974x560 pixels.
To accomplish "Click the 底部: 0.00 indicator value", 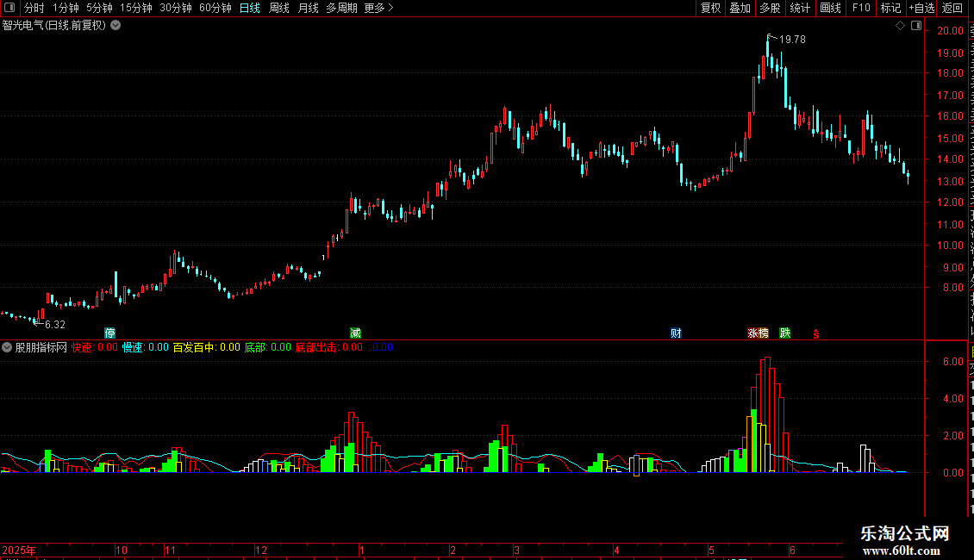I will click(x=268, y=348).
